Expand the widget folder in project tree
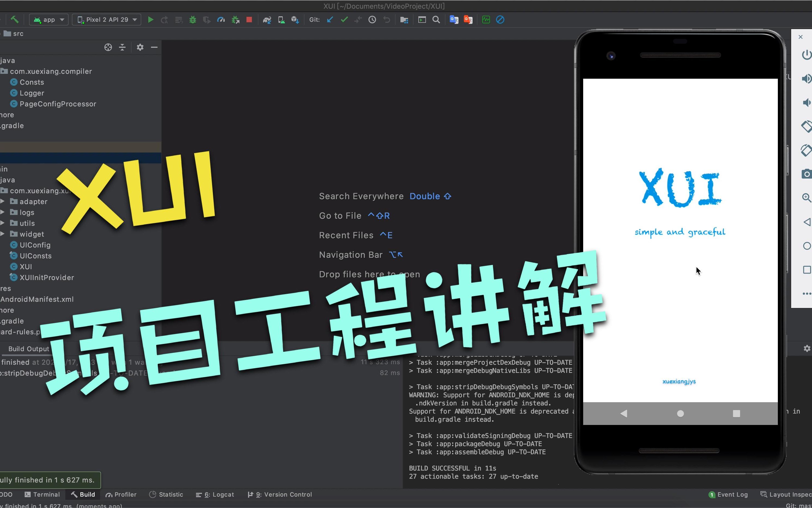 (3, 234)
